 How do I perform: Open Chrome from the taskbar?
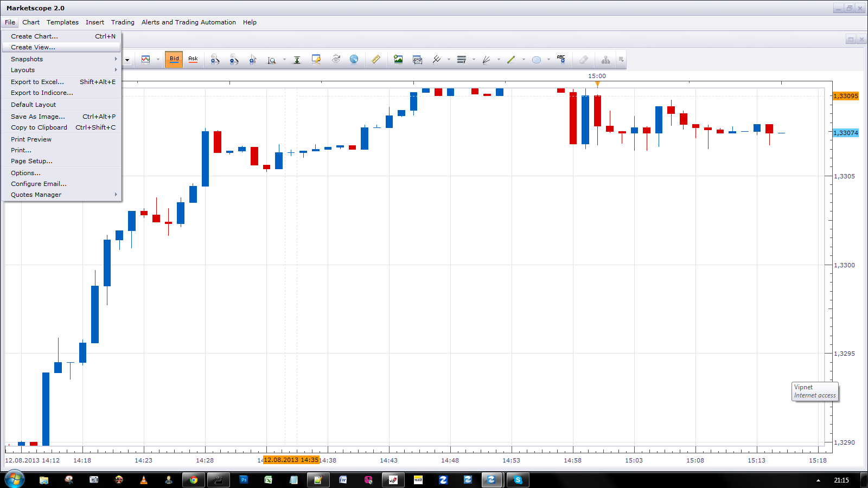(194, 480)
